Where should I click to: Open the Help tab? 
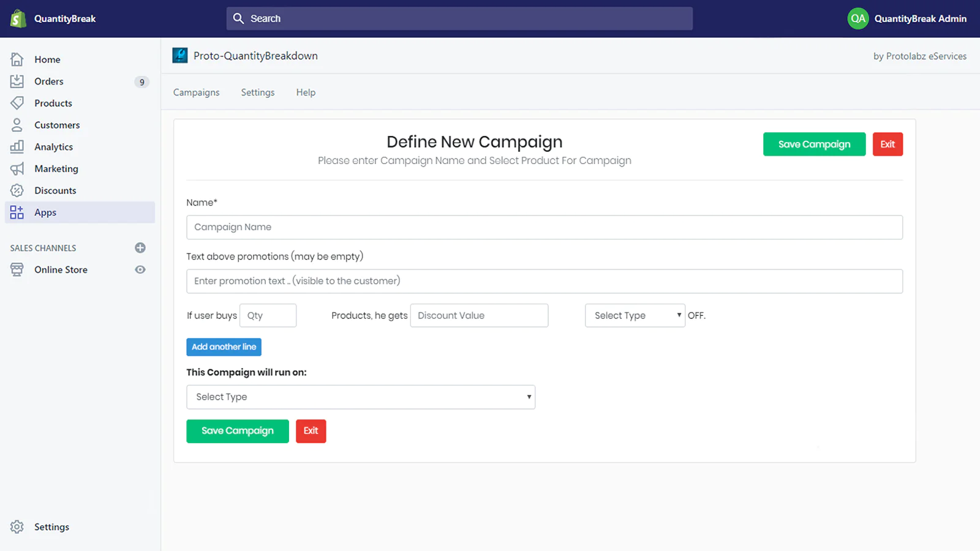coord(306,92)
